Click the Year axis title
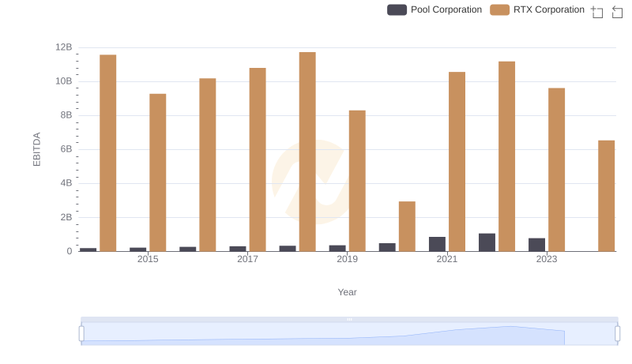632x364 pixels. [x=347, y=292]
